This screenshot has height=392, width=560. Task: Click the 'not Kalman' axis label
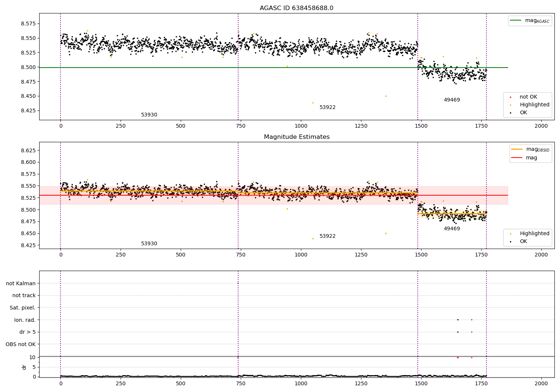point(21,283)
